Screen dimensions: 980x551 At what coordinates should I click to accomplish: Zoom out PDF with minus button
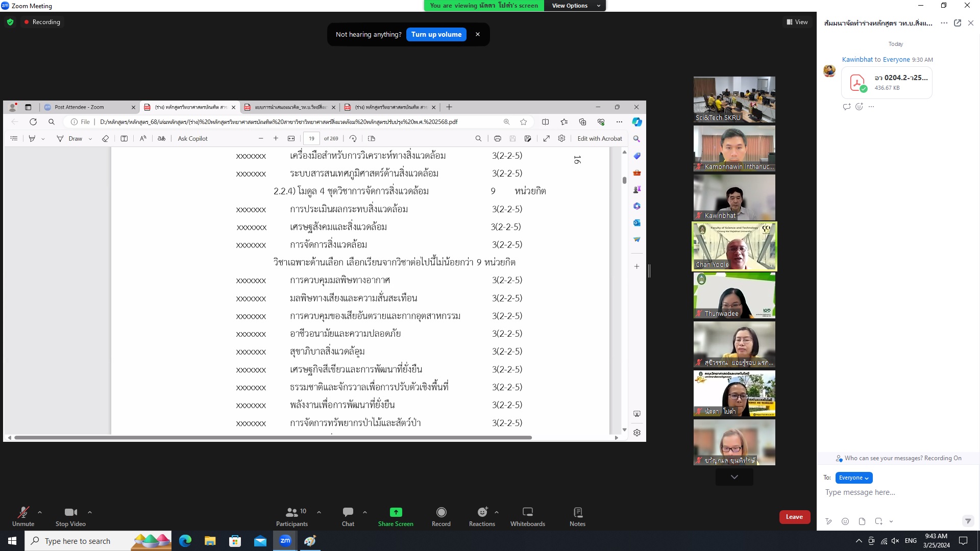coord(261,138)
